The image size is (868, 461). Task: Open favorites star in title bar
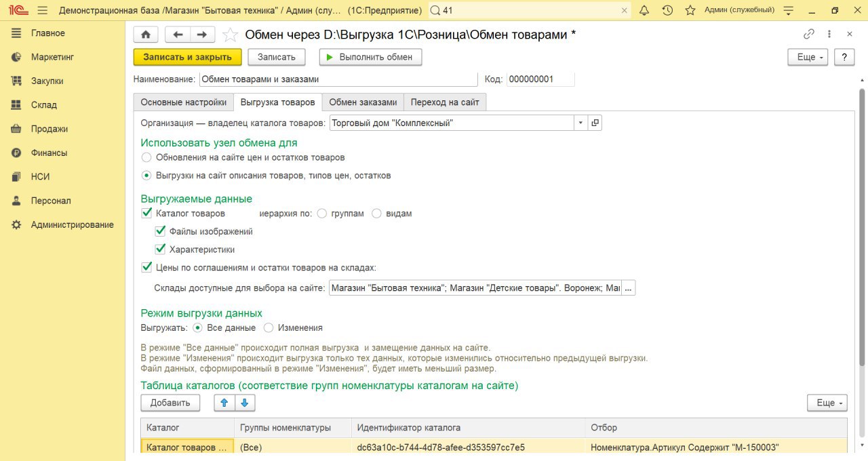click(690, 10)
